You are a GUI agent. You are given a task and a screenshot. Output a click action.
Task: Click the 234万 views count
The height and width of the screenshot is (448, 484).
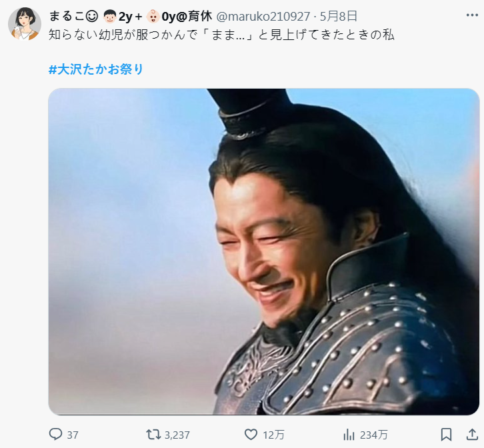tap(374, 435)
